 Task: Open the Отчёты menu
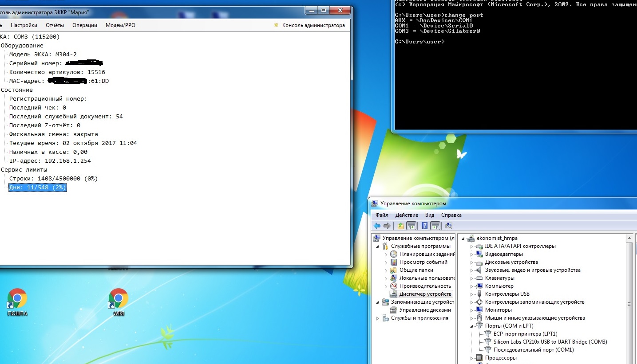55,25
